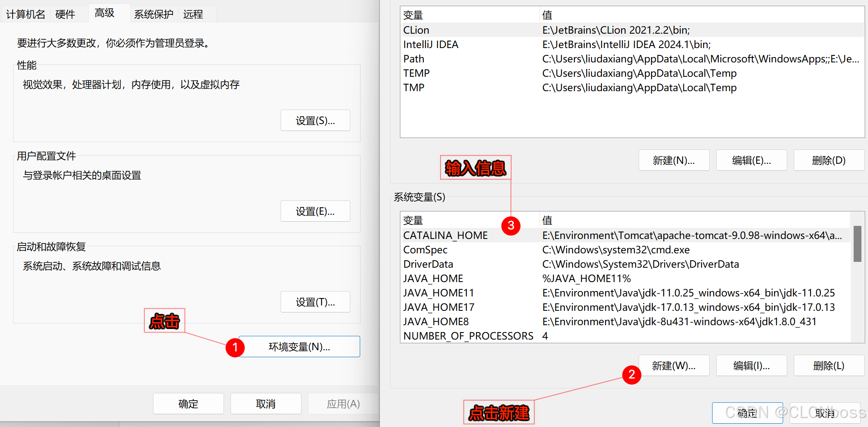Click user variables 值 column header
Viewport: 868px width, 427px height.
click(x=702, y=15)
